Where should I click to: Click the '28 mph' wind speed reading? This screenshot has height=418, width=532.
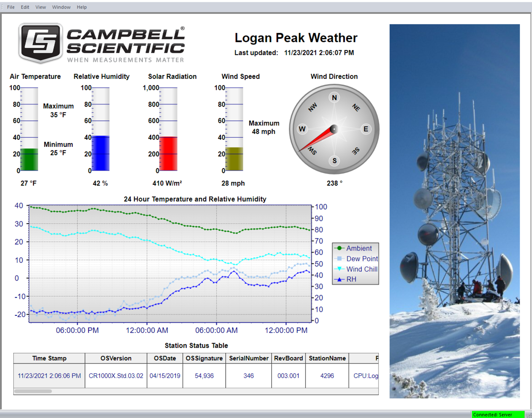click(x=233, y=183)
